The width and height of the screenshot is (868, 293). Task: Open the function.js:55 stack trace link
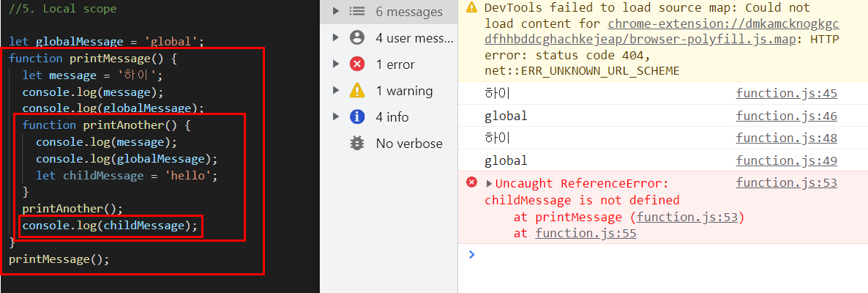coord(585,233)
